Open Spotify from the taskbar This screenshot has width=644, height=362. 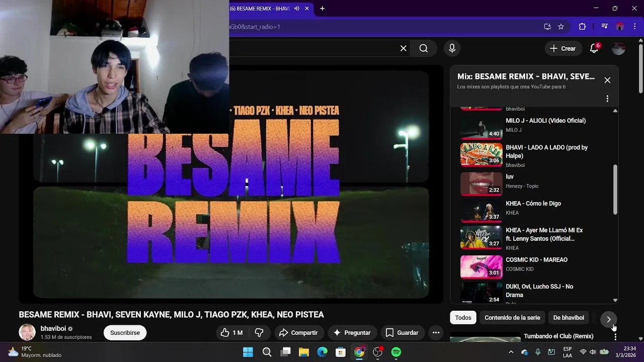396,352
